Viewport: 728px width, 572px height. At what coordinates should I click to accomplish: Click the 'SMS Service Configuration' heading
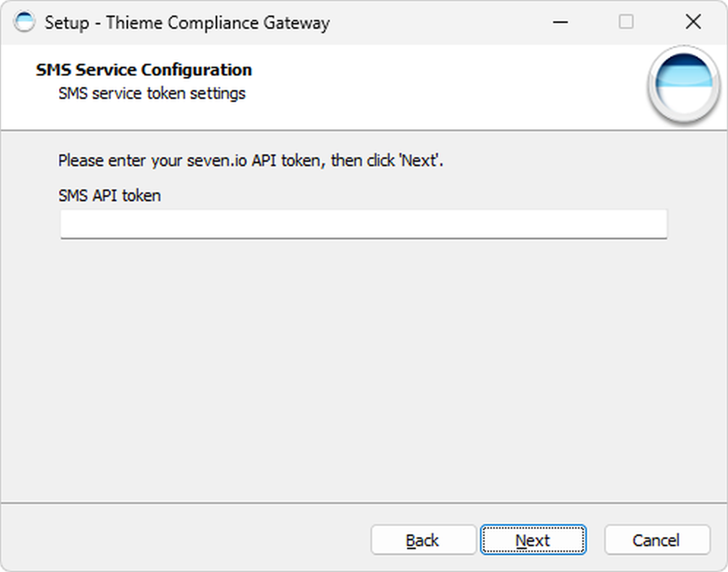click(x=144, y=70)
